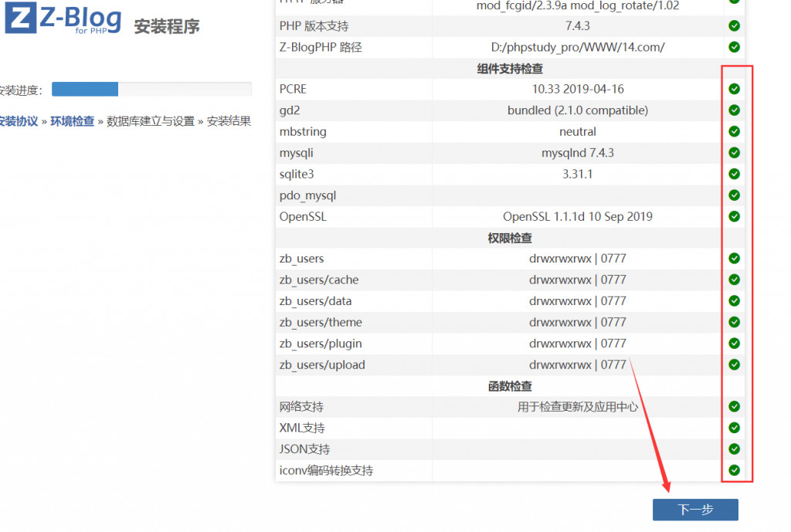Click green check icon in OpenSSL row

[734, 216]
